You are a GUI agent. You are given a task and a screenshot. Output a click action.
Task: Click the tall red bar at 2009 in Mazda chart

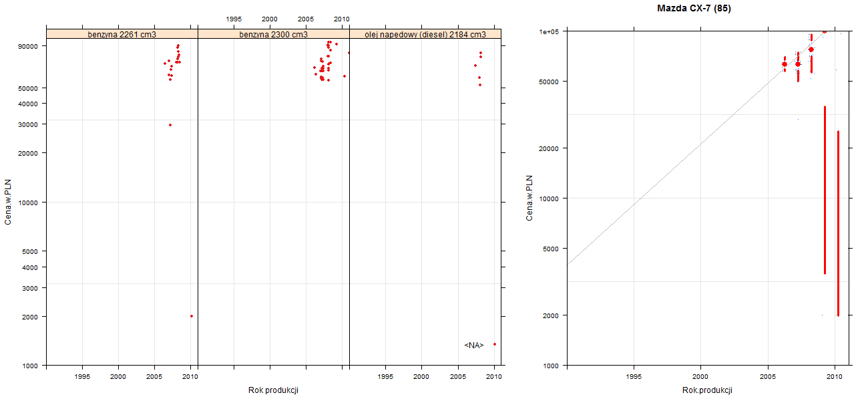[x=825, y=190]
